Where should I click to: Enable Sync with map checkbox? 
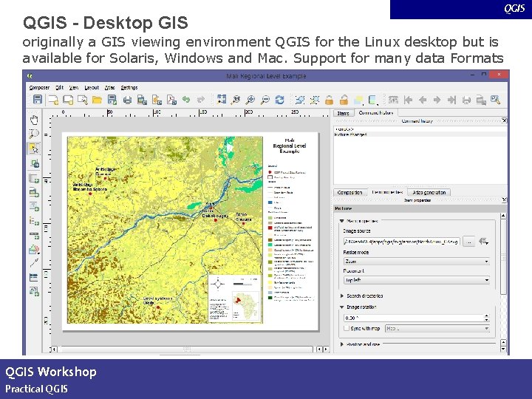point(347,328)
